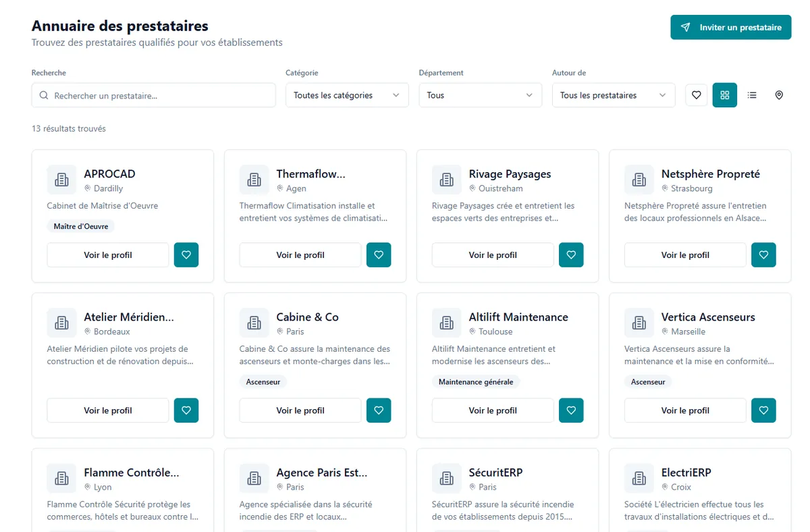View Vertica Ascenseurs profile

tap(685, 410)
